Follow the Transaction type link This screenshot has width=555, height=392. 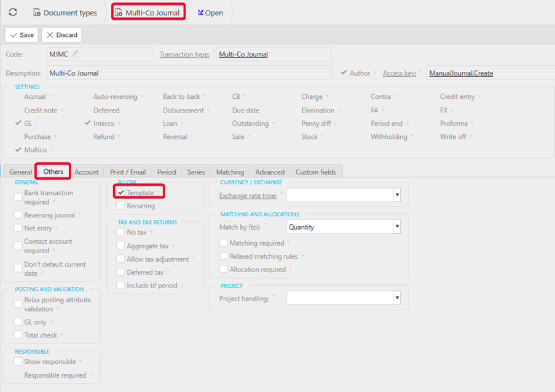point(184,54)
